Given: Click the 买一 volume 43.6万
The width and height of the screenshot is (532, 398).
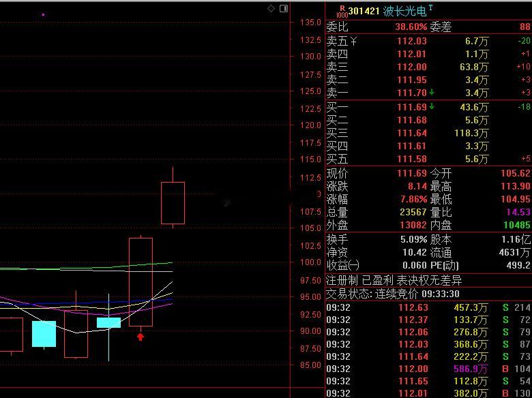Looking at the screenshot, I should (473, 108).
